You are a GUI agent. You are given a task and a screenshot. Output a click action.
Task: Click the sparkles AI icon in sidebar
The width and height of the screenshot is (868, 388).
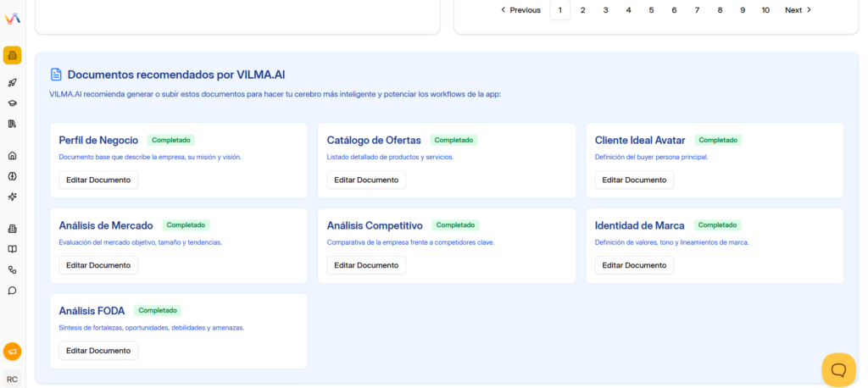(x=12, y=197)
